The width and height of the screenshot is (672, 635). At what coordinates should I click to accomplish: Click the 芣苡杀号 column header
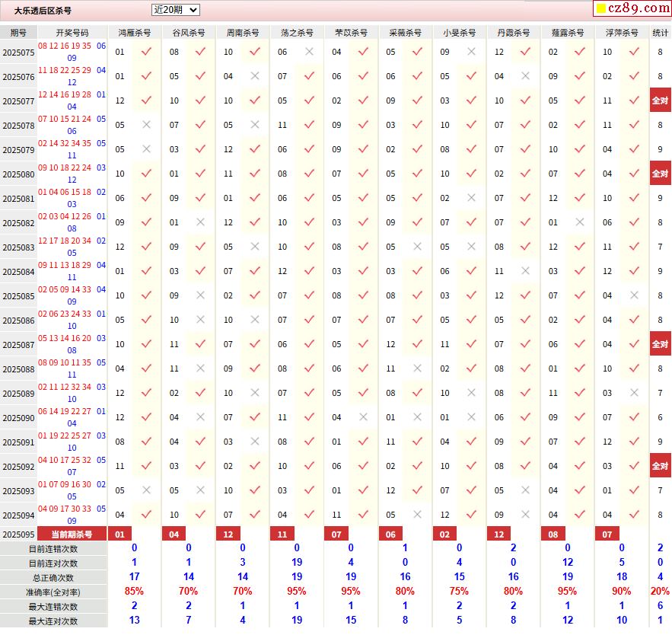(x=351, y=33)
